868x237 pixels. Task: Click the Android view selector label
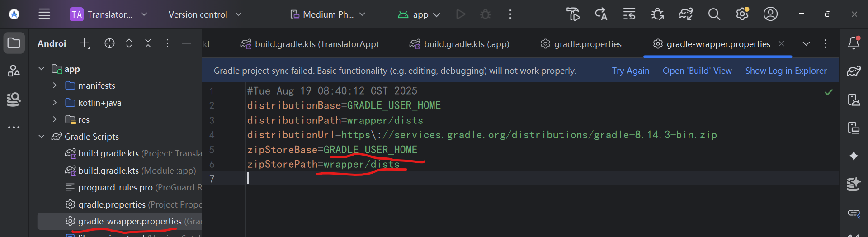coord(52,43)
